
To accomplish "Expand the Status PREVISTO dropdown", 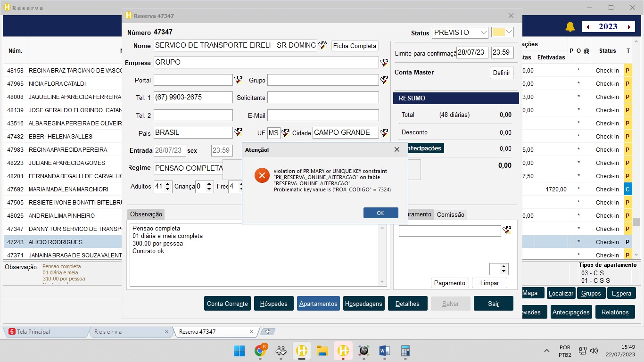I will tap(483, 33).
